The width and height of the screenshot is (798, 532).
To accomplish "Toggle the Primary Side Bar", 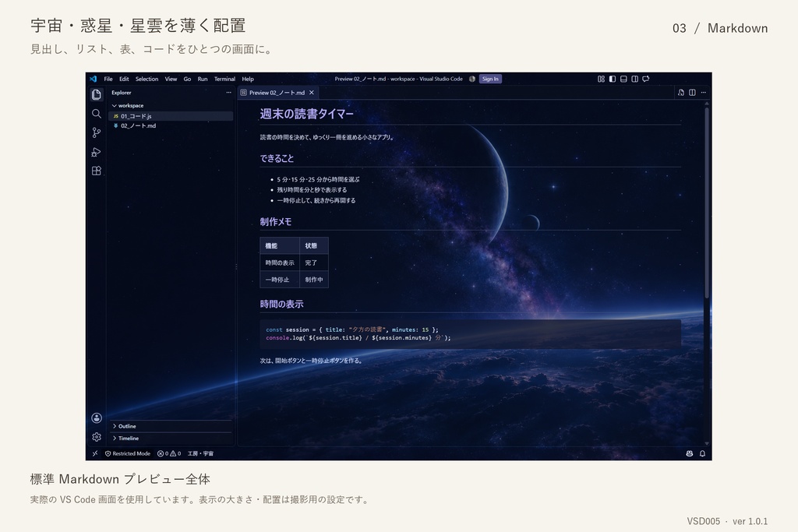I will 613,79.
